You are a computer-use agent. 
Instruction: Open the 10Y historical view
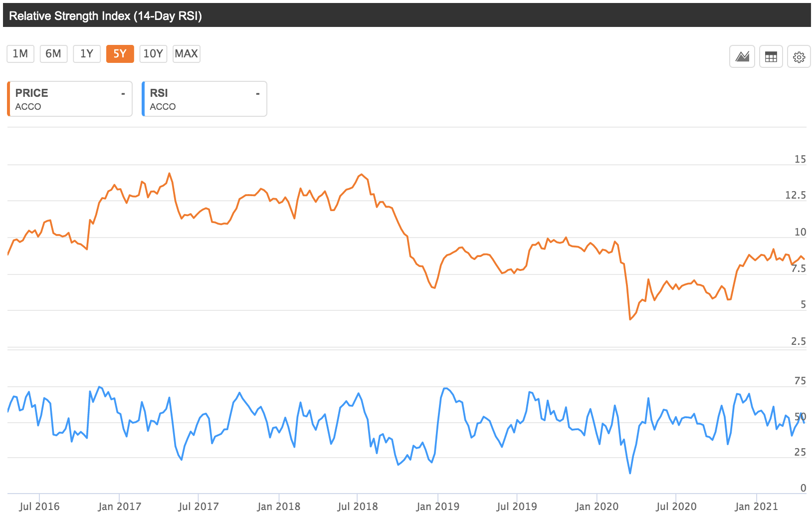[x=153, y=54]
